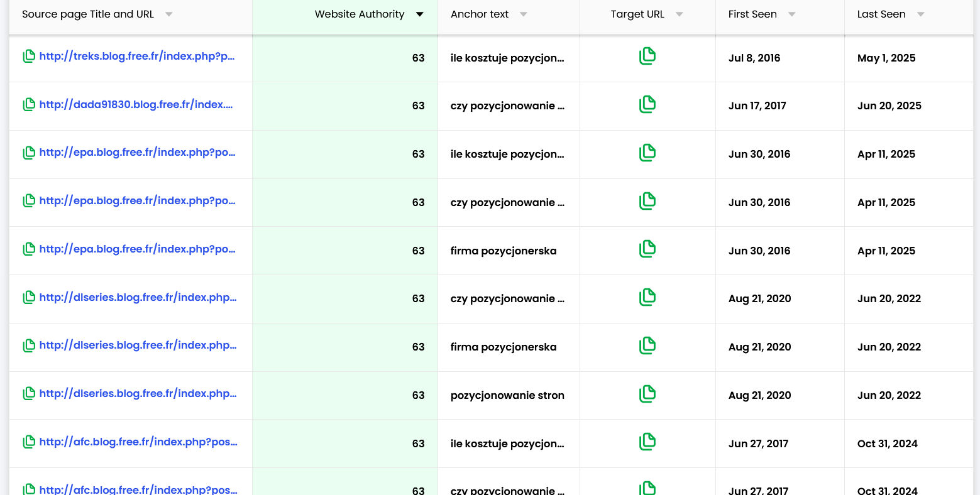Screen dimensions: 980x495
Task: Click Target URL icon in May 1, 2025 row
Action: click(647, 57)
